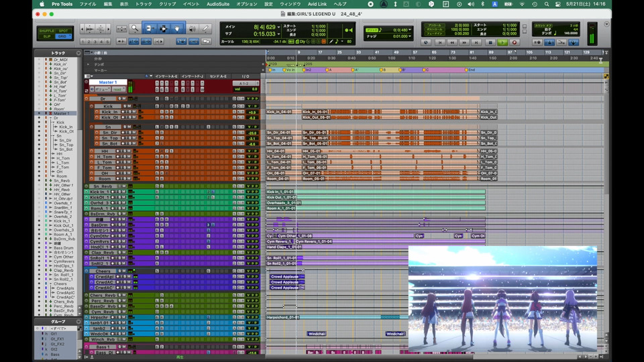Toggle mute on Cheers track
Screen dimensions: 644x362
click(124, 271)
